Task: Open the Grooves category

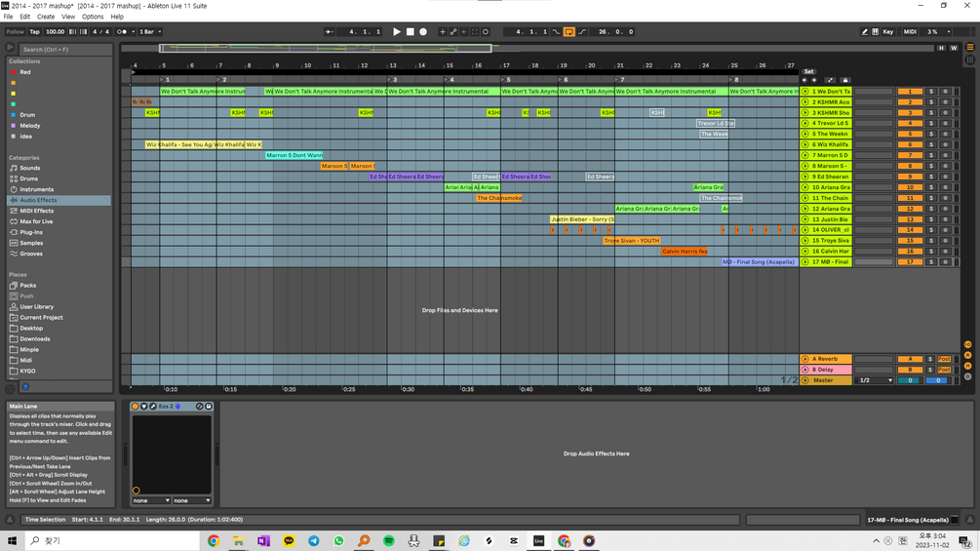Action: (31, 254)
